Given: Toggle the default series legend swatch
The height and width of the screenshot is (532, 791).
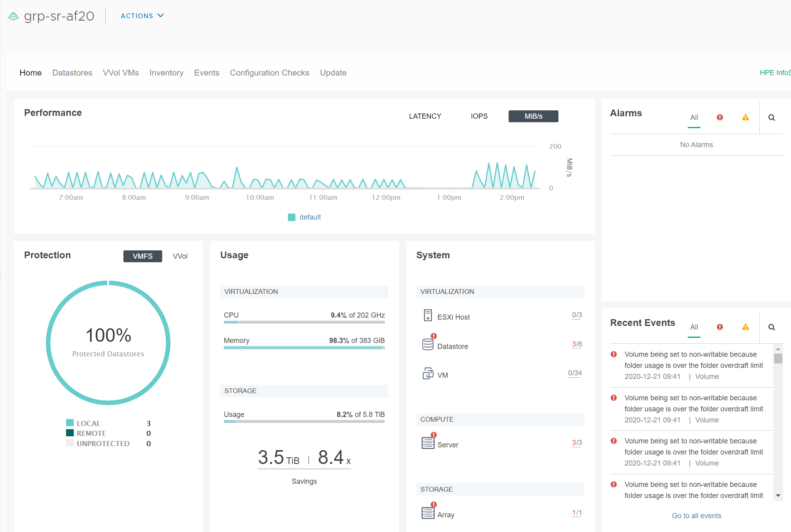Looking at the screenshot, I should [x=292, y=217].
